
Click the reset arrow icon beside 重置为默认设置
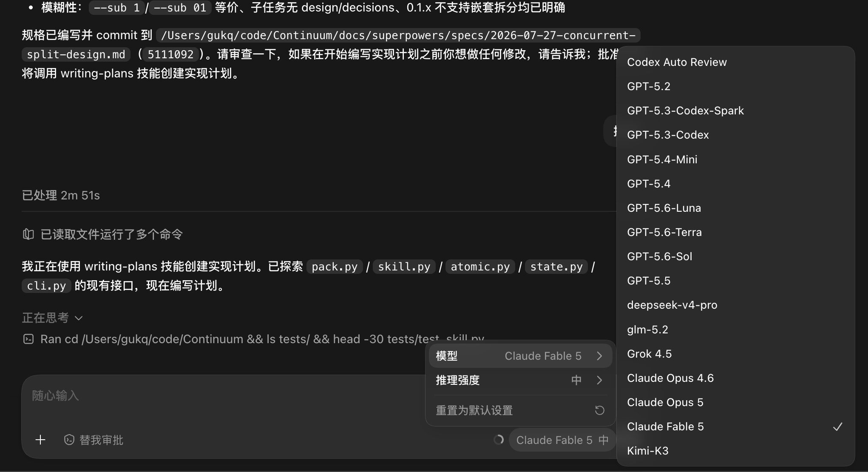[x=599, y=410]
